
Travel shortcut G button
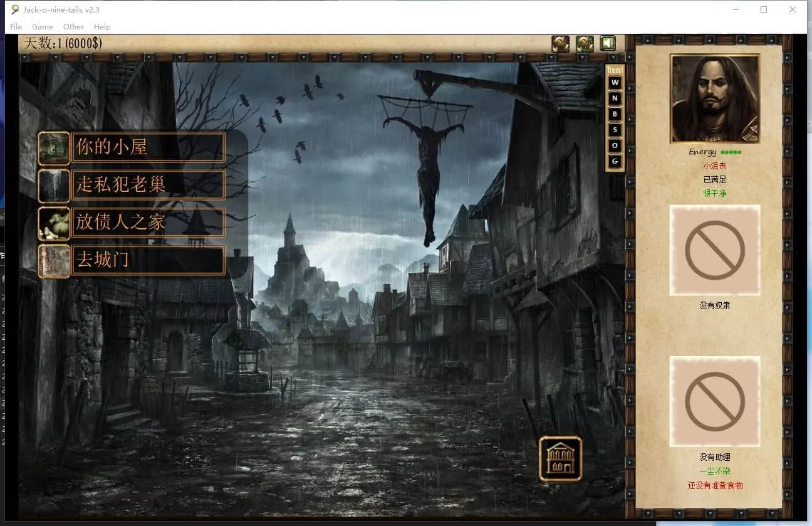615,161
